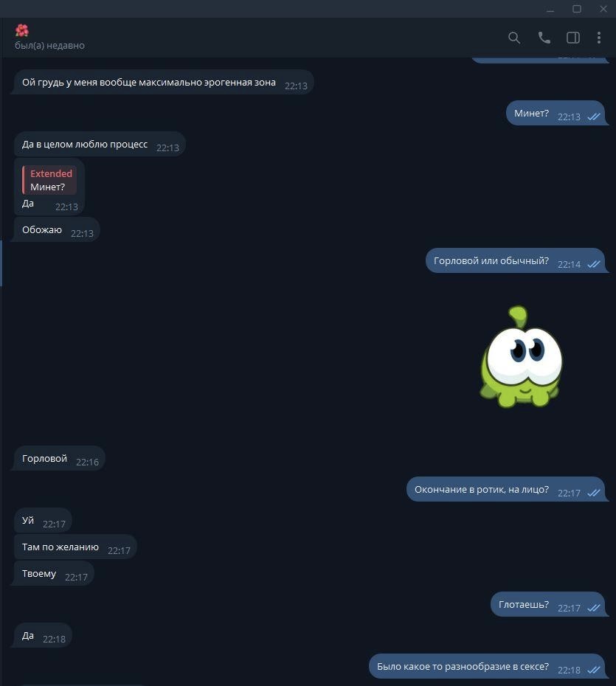Select the 'Там по желанию' message
This screenshot has height=686, width=616.
[x=75, y=547]
